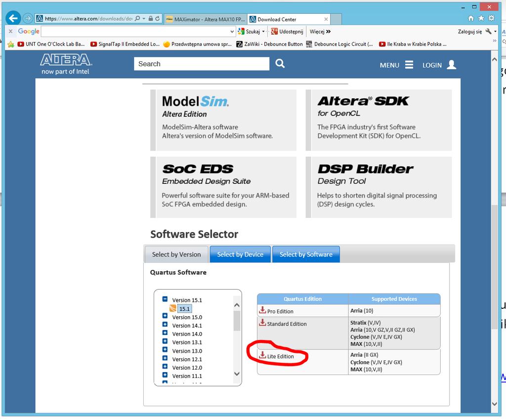Select the Version 15.0 tree label
This screenshot has width=506, height=420.
187,317
